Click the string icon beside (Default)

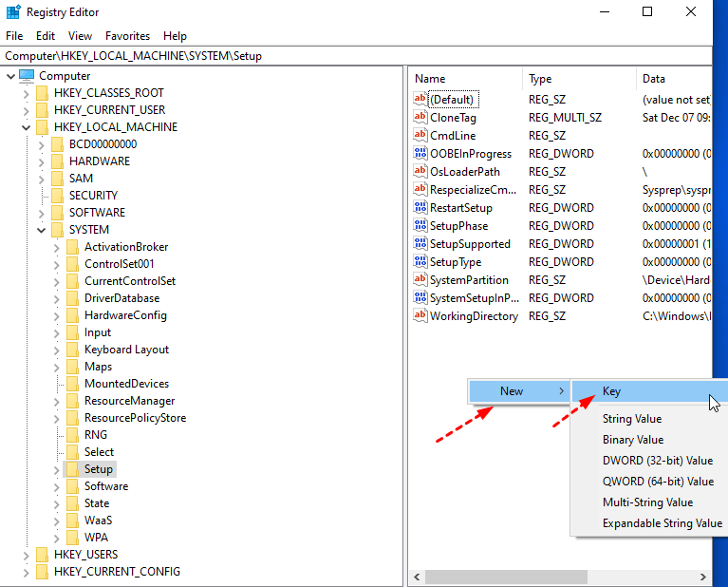click(420, 99)
